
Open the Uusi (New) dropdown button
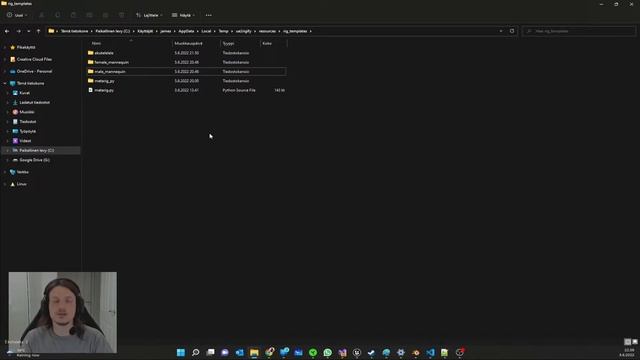(17, 15)
